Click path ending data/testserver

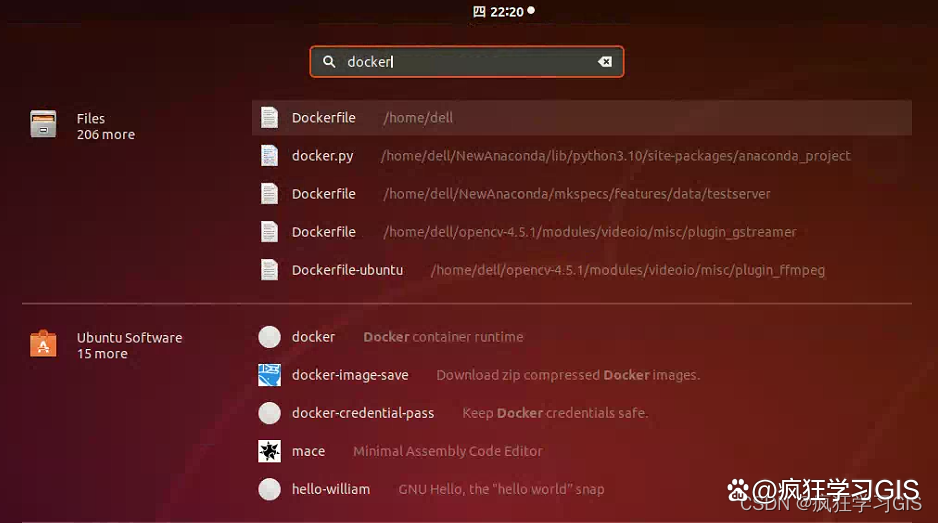click(x=577, y=194)
